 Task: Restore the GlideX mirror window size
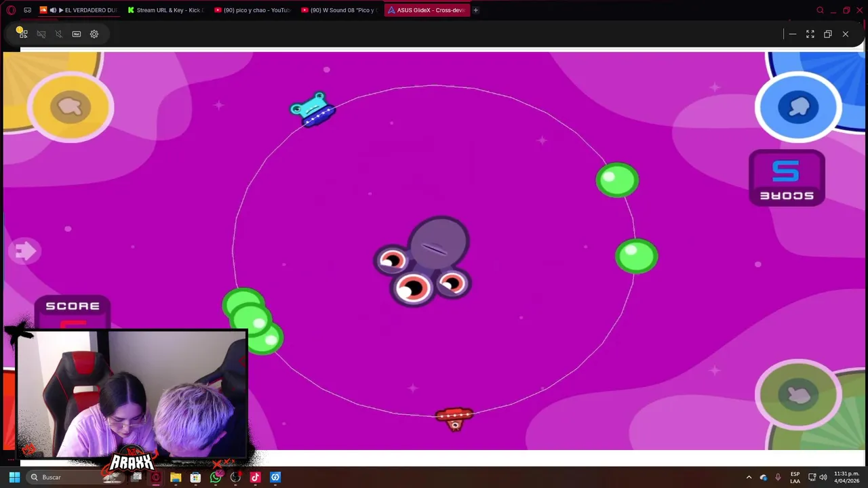[827, 34]
